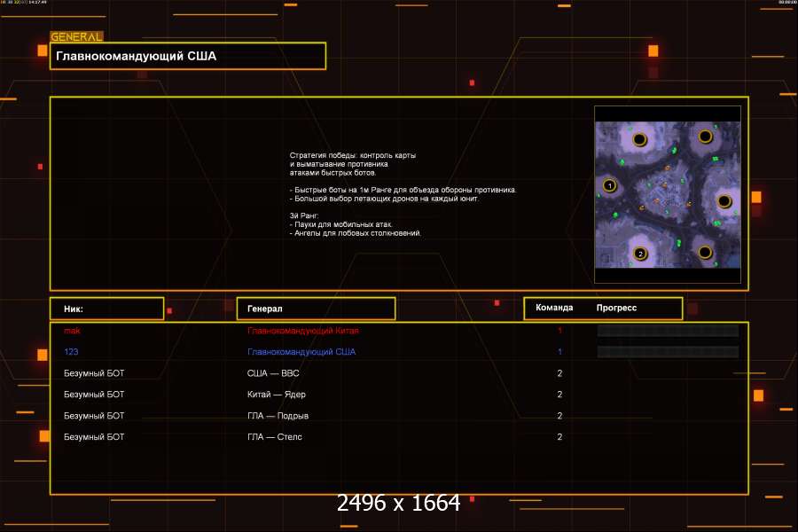The width and height of the screenshot is (798, 532).
Task: Click 'Ангелы для лобовых столкновений.' line
Action: click(356, 233)
